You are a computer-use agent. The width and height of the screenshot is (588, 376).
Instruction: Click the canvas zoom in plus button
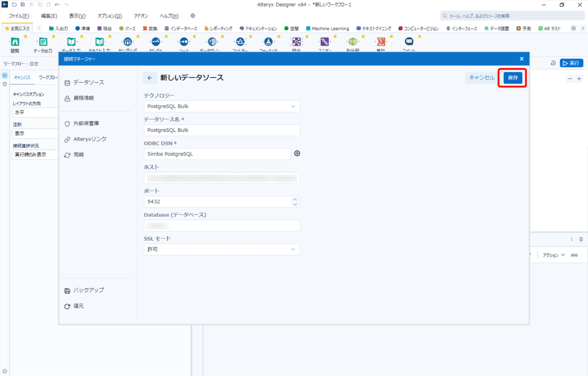(x=579, y=79)
